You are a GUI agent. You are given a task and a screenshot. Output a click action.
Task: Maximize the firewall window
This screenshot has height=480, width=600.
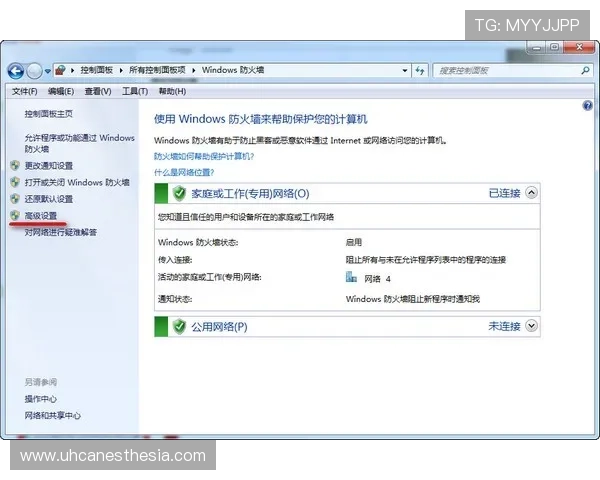click(554, 47)
